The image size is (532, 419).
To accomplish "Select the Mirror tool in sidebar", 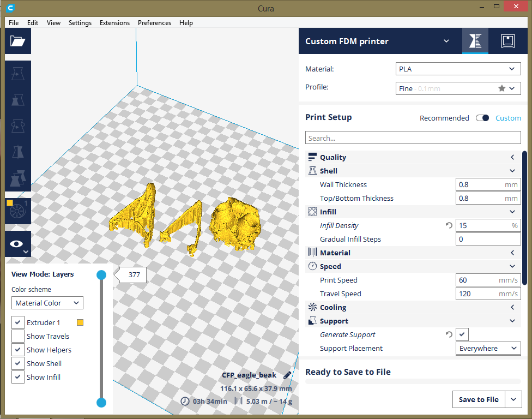I will tap(17, 152).
